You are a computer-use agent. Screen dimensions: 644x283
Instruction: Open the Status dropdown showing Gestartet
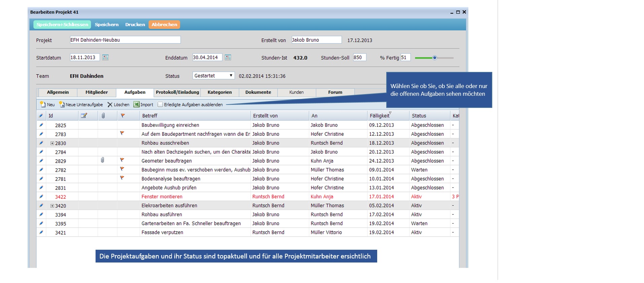214,76
